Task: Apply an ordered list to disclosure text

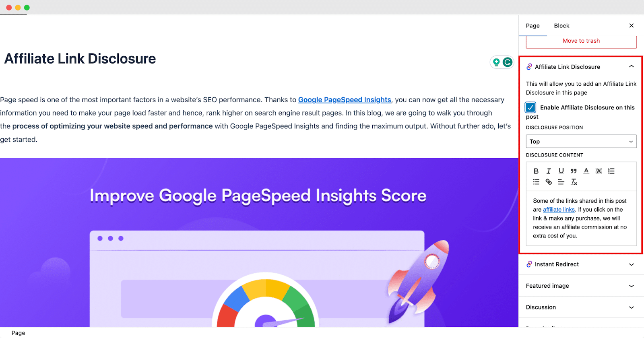Action: pyautogui.click(x=611, y=171)
